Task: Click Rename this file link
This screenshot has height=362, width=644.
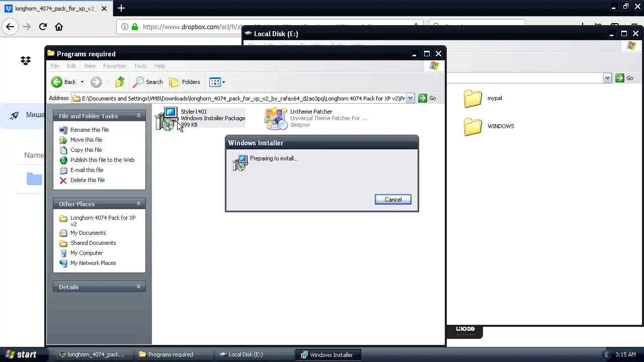Action: [x=90, y=130]
